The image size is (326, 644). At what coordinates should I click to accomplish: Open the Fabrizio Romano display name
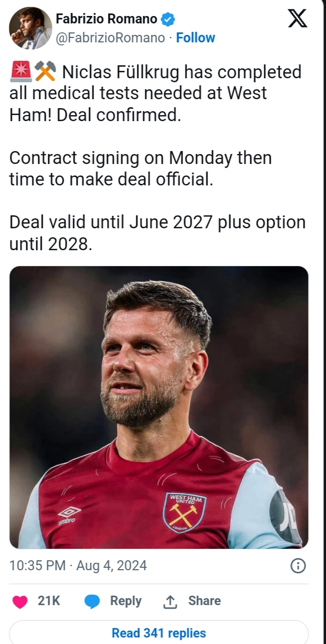107,19
